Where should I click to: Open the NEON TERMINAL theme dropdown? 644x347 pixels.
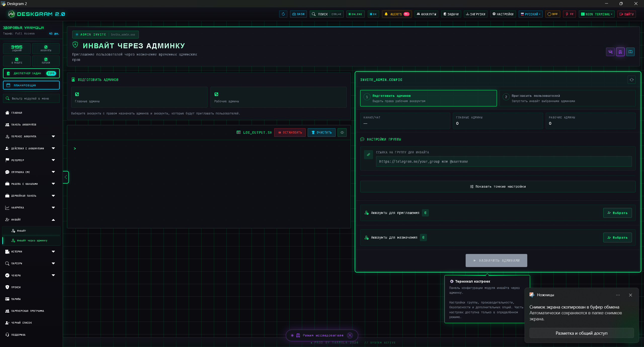pyautogui.click(x=596, y=14)
